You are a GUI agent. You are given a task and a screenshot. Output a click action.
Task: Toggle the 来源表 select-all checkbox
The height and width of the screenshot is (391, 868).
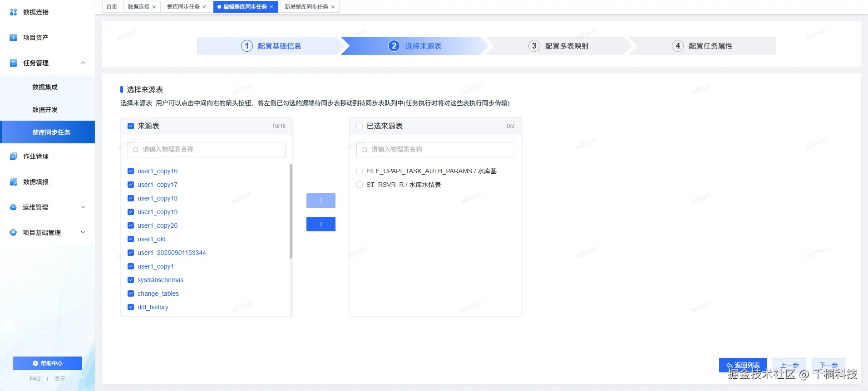click(131, 126)
